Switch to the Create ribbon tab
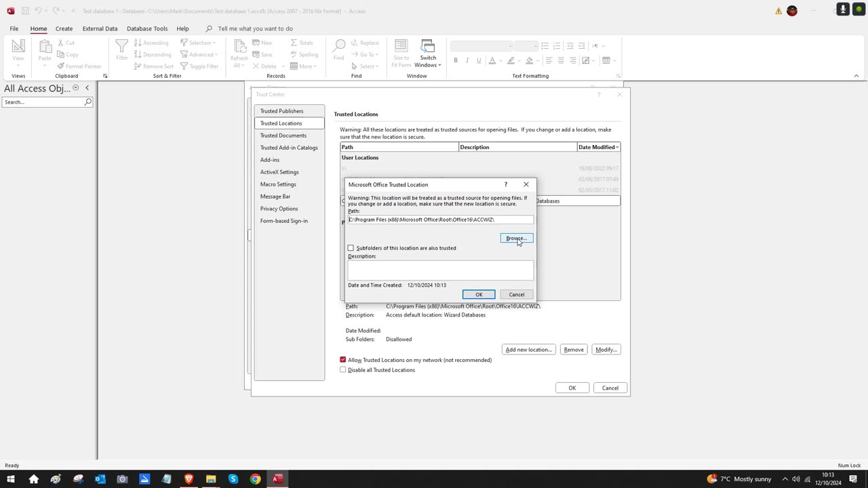This screenshot has width=868, height=488. click(64, 28)
